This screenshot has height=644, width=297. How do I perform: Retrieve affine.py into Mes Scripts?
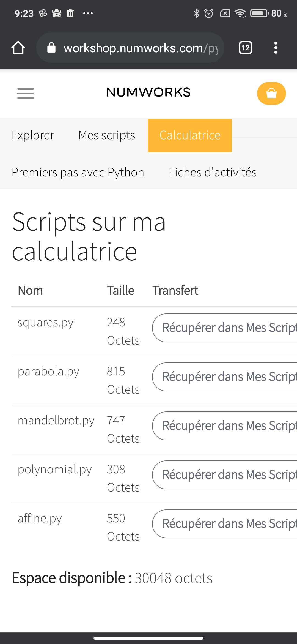(x=225, y=524)
